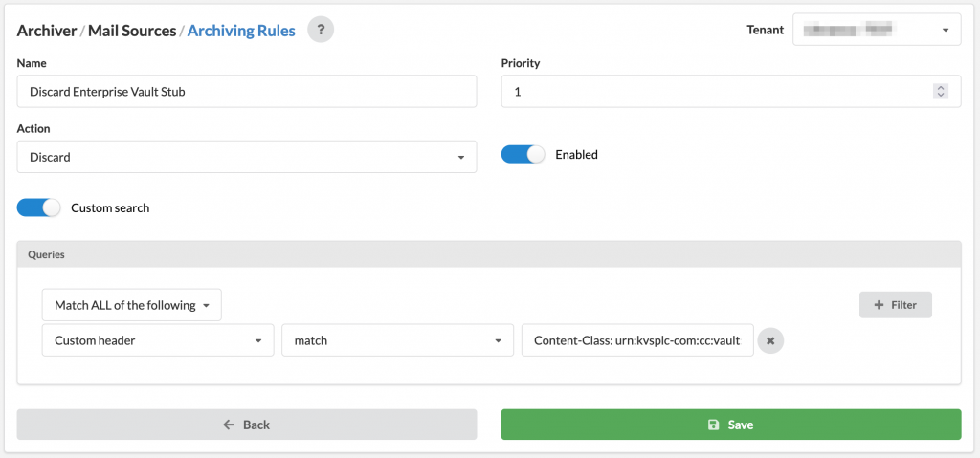
Task: Go back with the Back button
Action: pos(247,425)
